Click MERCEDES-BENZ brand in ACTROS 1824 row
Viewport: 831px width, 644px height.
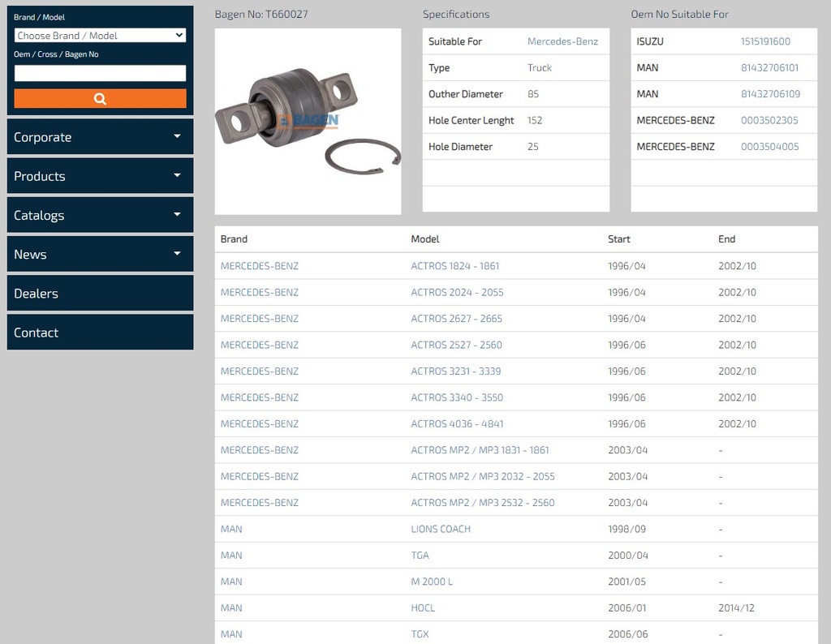pos(259,266)
